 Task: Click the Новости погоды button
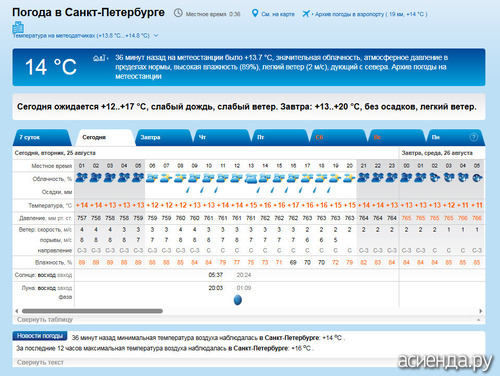[40, 336]
